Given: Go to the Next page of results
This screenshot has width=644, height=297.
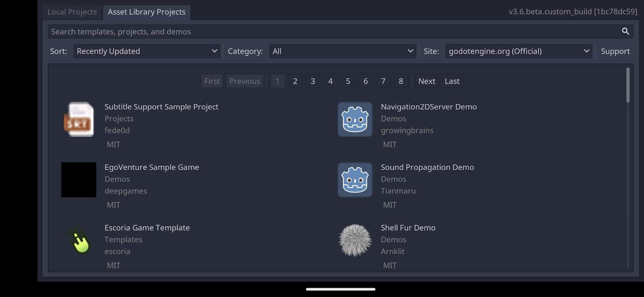Looking at the screenshot, I should (427, 81).
